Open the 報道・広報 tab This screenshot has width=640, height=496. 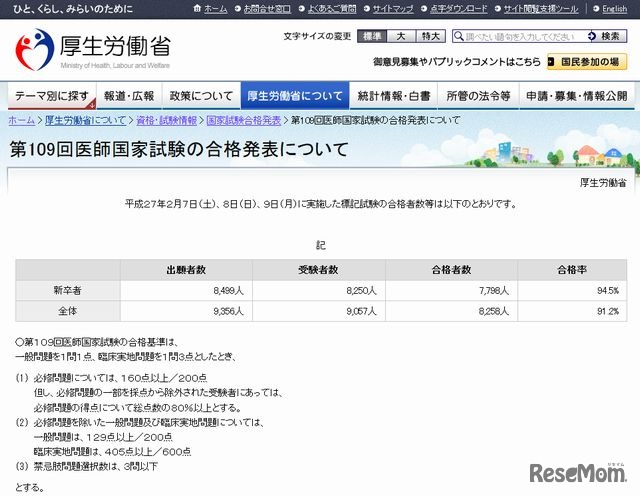[x=129, y=96]
